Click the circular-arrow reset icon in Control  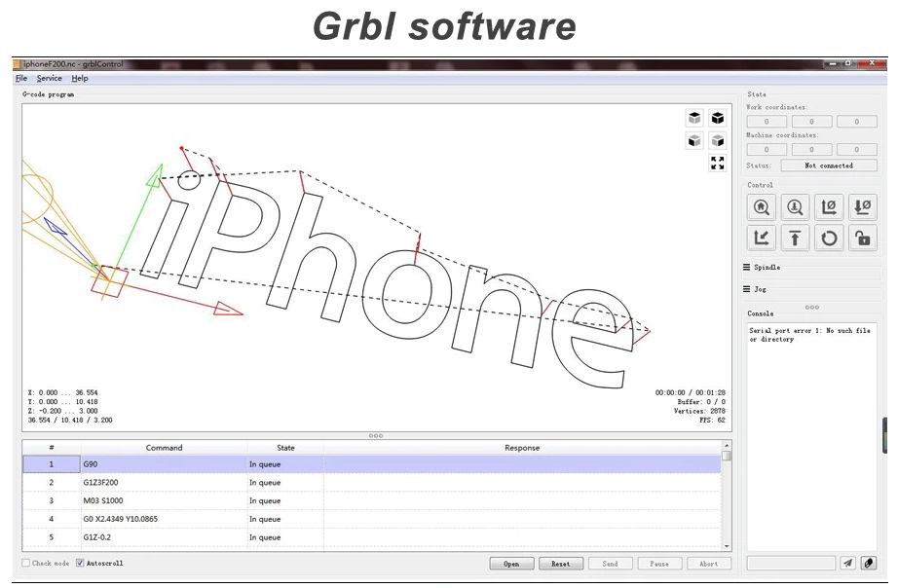[829, 238]
